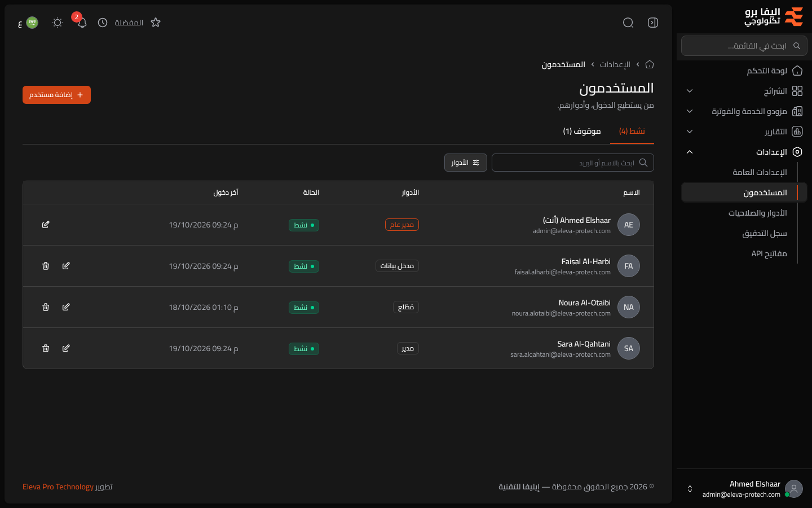Click the إضافة مستخدم button
This screenshot has height=508, width=812.
tap(56, 95)
